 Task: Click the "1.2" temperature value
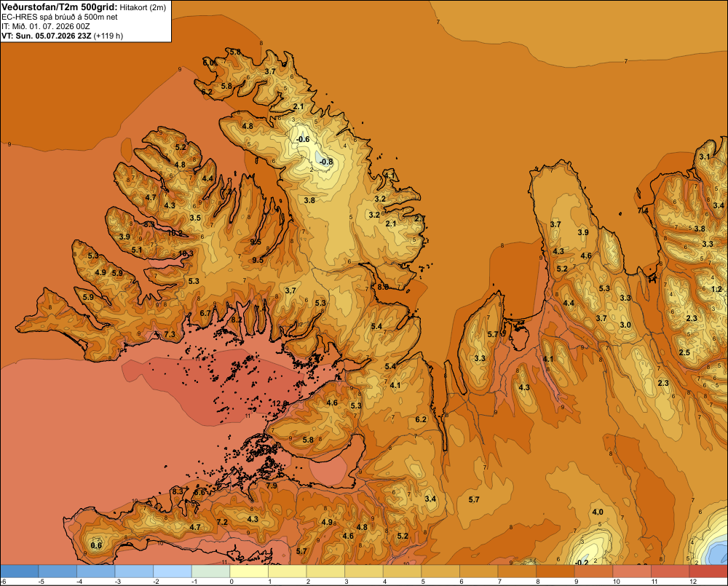tap(717, 289)
